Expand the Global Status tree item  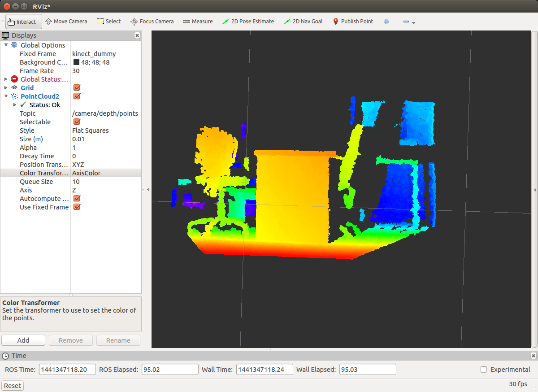click(x=6, y=79)
